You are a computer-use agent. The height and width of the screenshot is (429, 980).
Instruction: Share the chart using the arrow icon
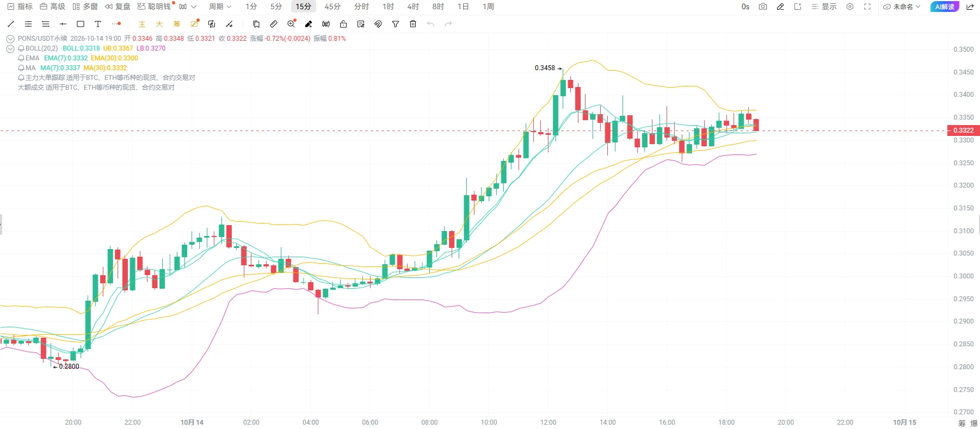(970, 7)
